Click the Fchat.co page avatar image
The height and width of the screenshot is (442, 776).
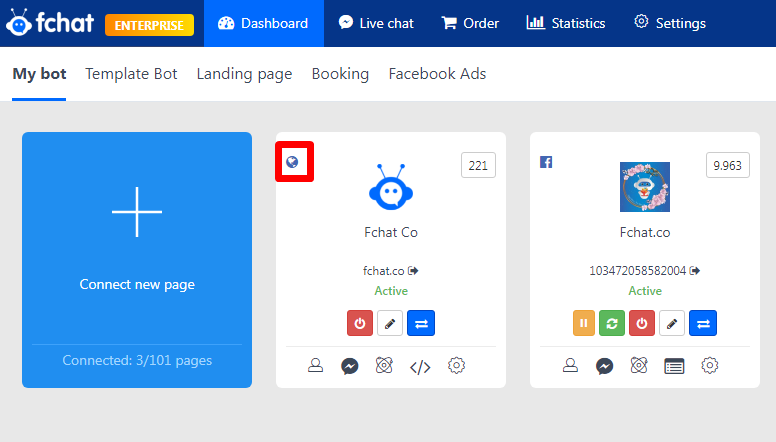(x=645, y=187)
